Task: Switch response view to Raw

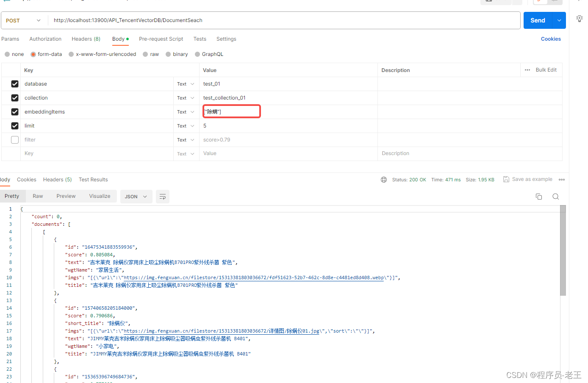Action: (x=38, y=196)
